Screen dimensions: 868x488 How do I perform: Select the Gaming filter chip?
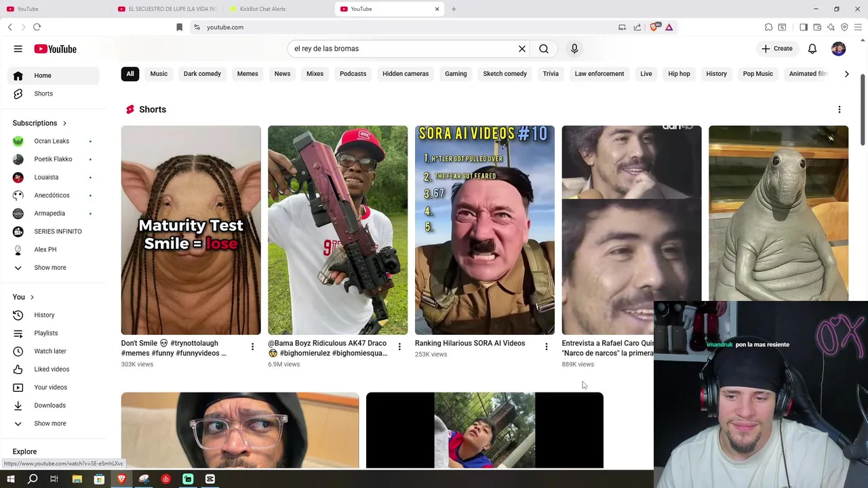tap(456, 74)
